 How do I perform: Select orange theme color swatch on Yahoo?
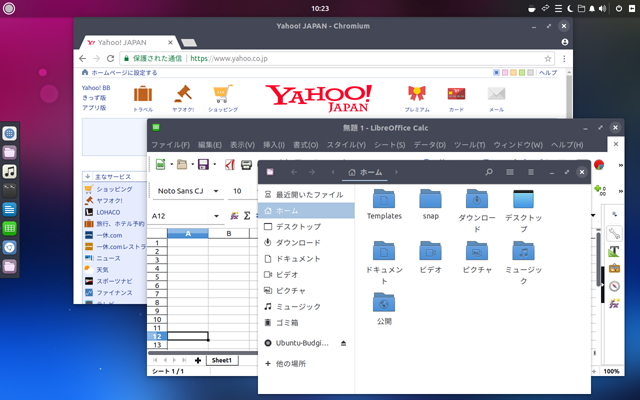click(513, 73)
